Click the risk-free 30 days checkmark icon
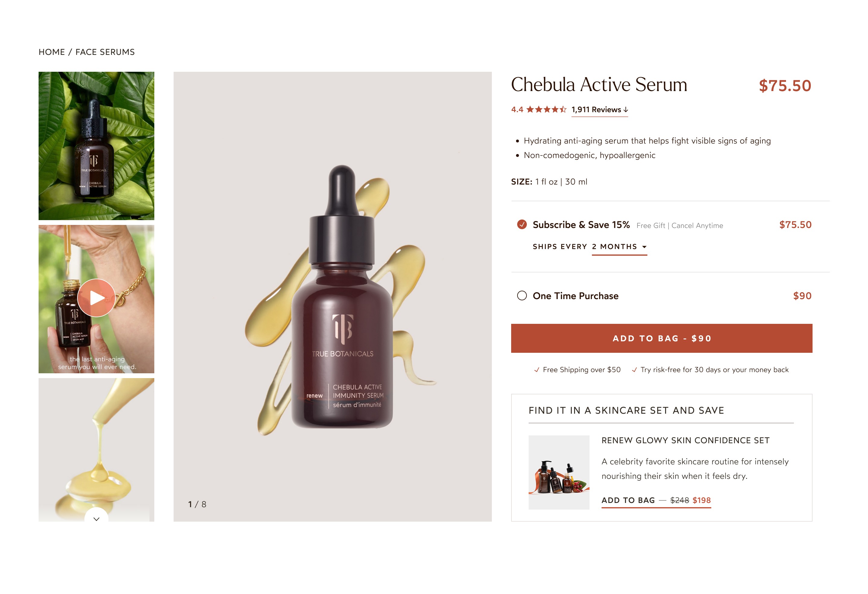 (x=634, y=370)
